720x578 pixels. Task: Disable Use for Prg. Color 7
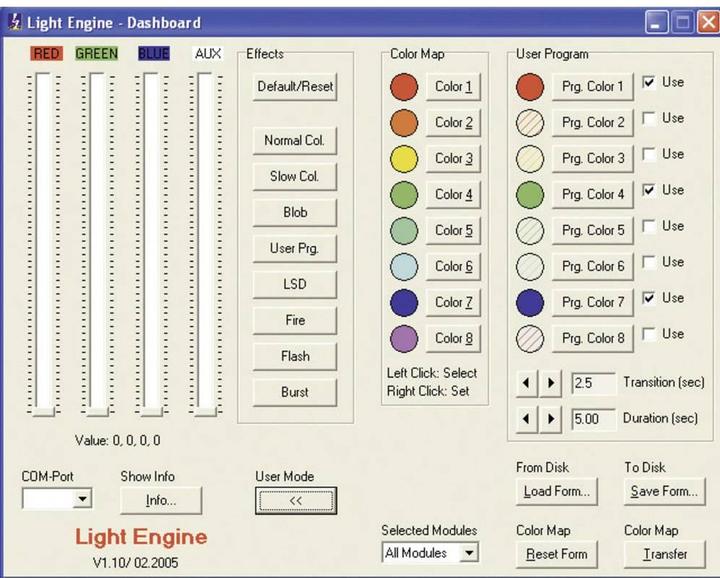tap(649, 298)
